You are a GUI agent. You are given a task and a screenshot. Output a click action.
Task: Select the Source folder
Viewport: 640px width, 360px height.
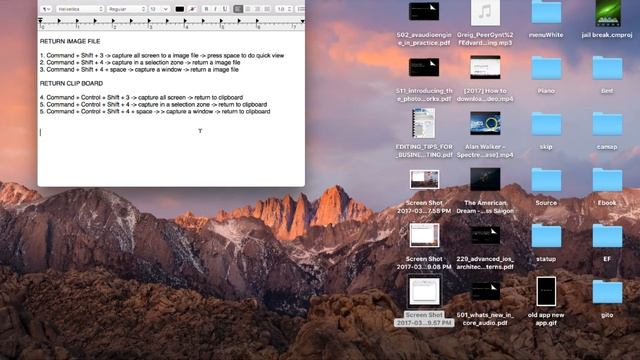point(546,188)
